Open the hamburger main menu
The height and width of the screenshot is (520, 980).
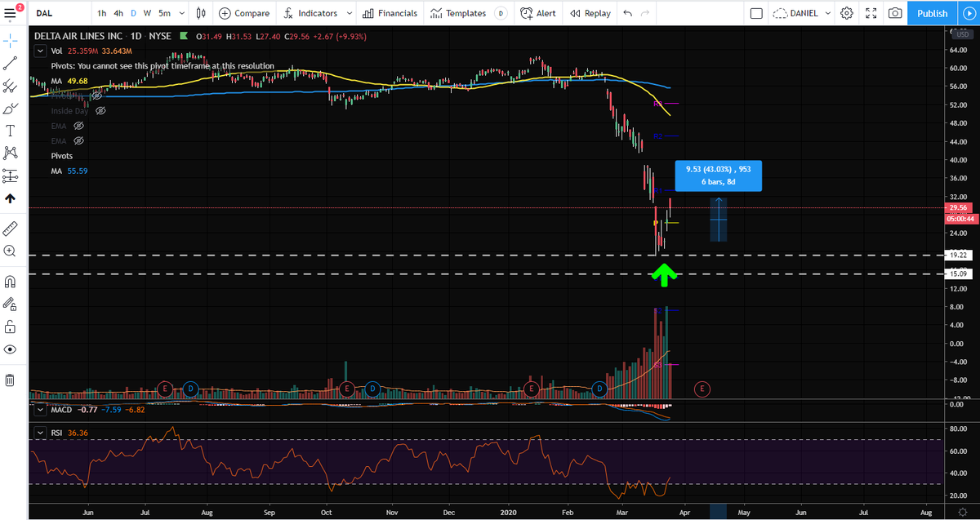[11, 13]
